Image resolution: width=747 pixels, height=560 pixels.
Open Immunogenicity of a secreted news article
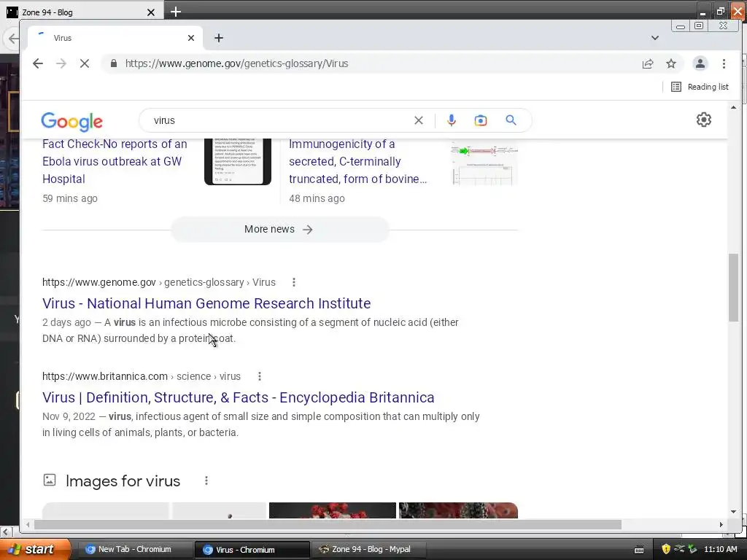coord(357,161)
